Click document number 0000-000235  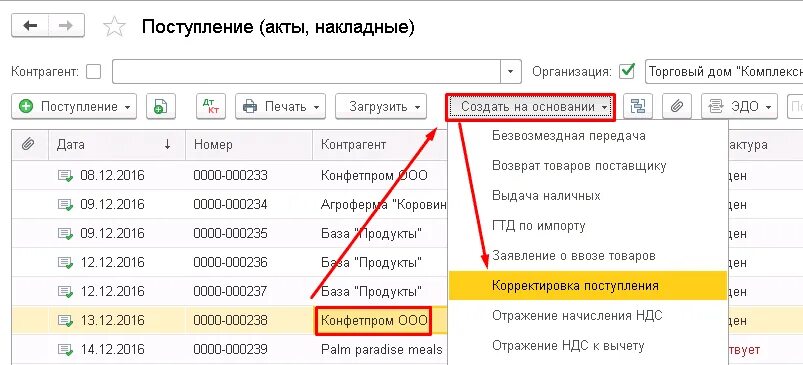[x=230, y=233]
